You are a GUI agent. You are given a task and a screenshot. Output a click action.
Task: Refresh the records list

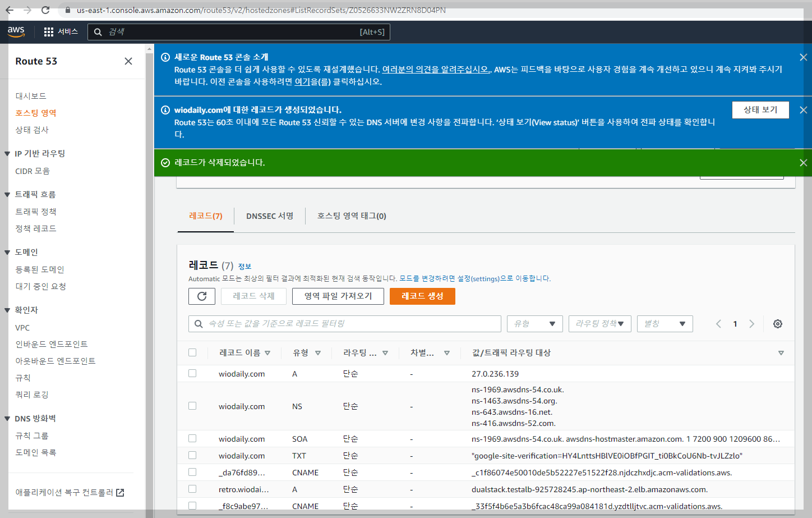coord(202,296)
